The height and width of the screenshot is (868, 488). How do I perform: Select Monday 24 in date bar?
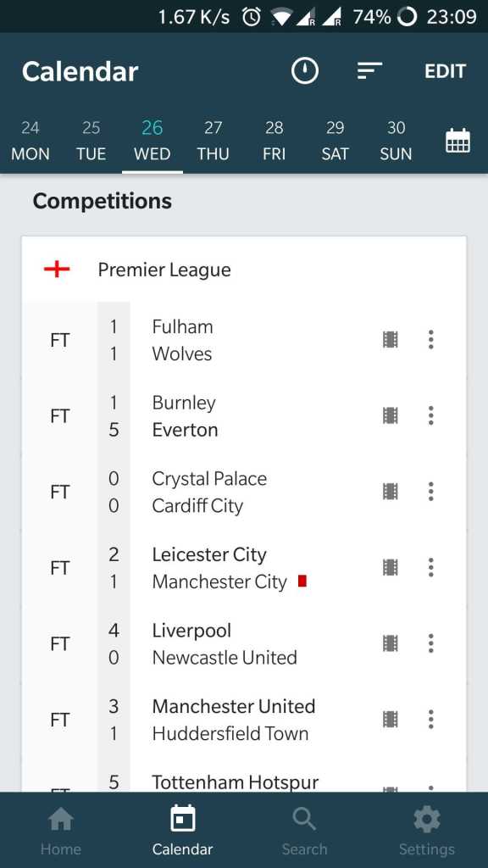(30, 141)
